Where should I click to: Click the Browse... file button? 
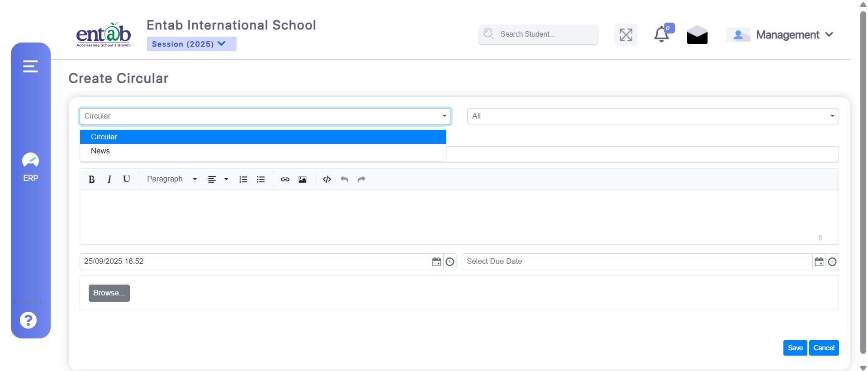(x=109, y=293)
